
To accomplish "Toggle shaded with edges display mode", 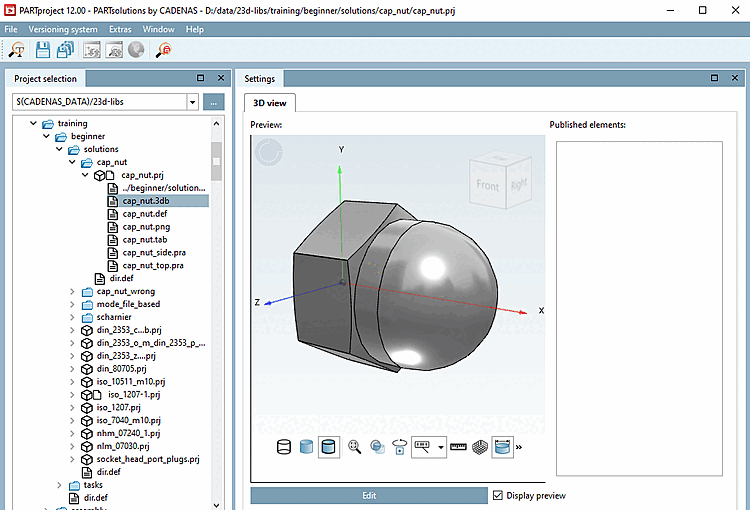I will click(x=329, y=447).
